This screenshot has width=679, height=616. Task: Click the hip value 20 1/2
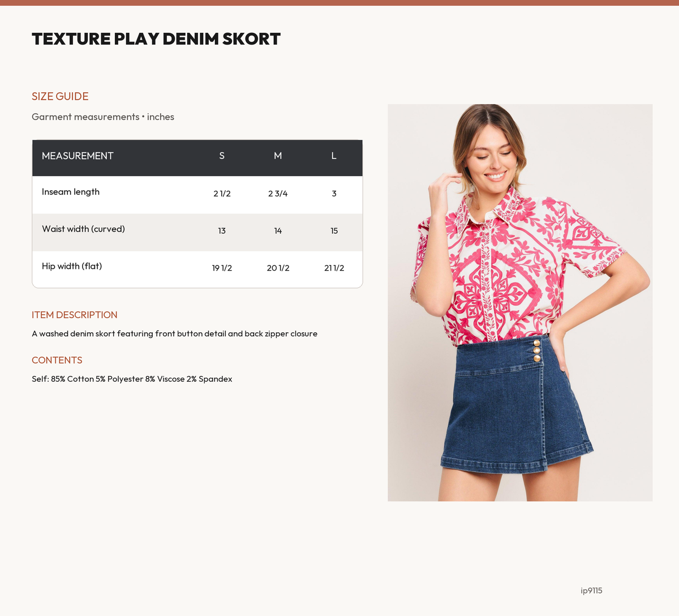point(278,268)
